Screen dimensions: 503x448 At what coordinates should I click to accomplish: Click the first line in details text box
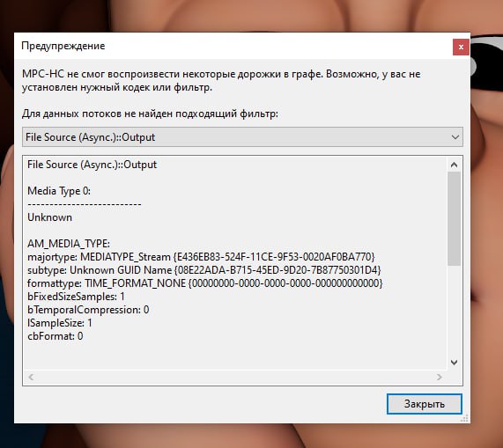[92, 165]
